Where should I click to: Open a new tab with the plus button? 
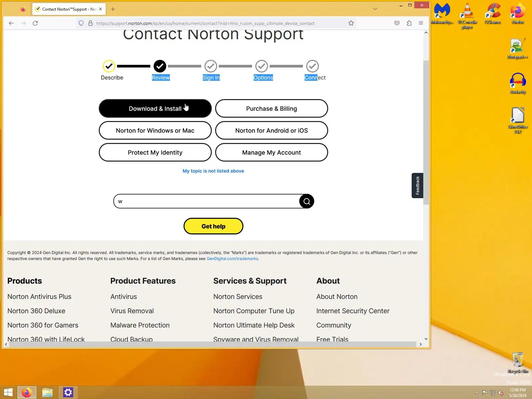(113, 9)
